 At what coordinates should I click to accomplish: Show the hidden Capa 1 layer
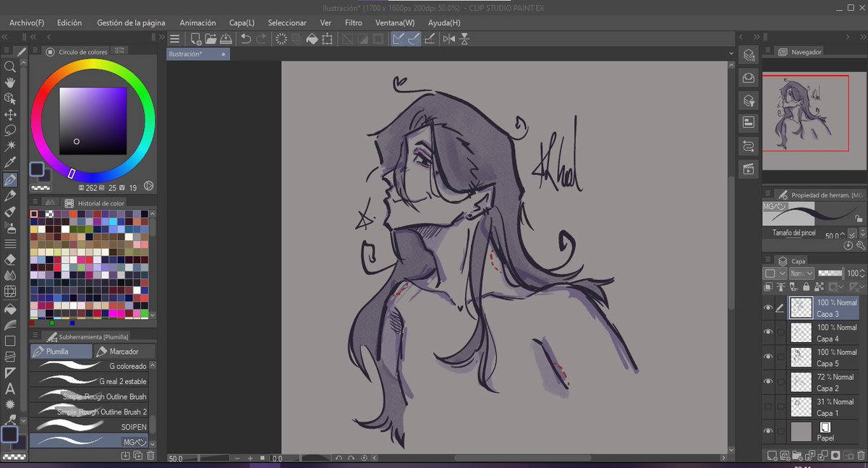(768, 407)
